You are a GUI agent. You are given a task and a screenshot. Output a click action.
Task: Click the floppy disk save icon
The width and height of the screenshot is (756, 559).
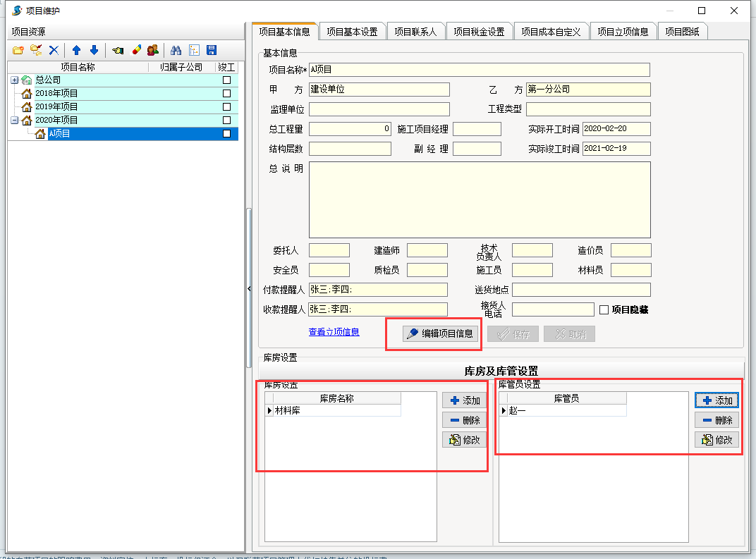(x=212, y=50)
